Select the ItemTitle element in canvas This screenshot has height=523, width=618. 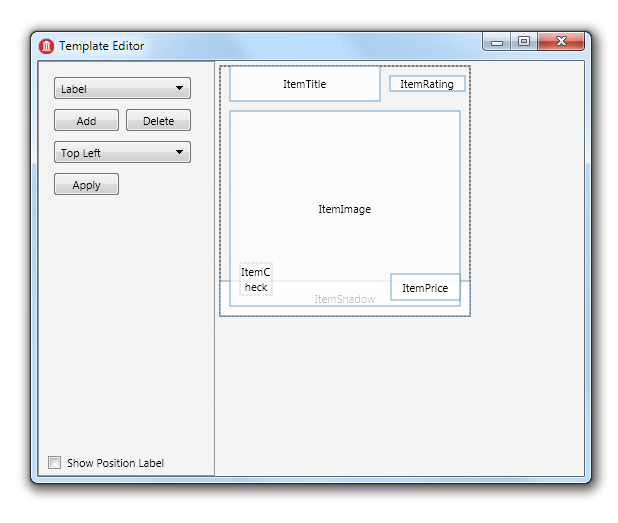[x=305, y=84]
